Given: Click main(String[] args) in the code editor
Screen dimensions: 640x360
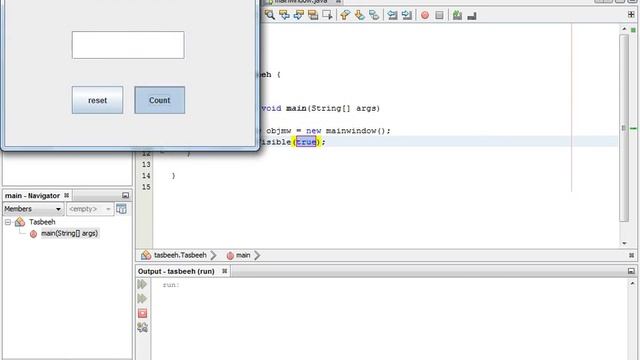Looking at the screenshot, I should pos(333,108).
